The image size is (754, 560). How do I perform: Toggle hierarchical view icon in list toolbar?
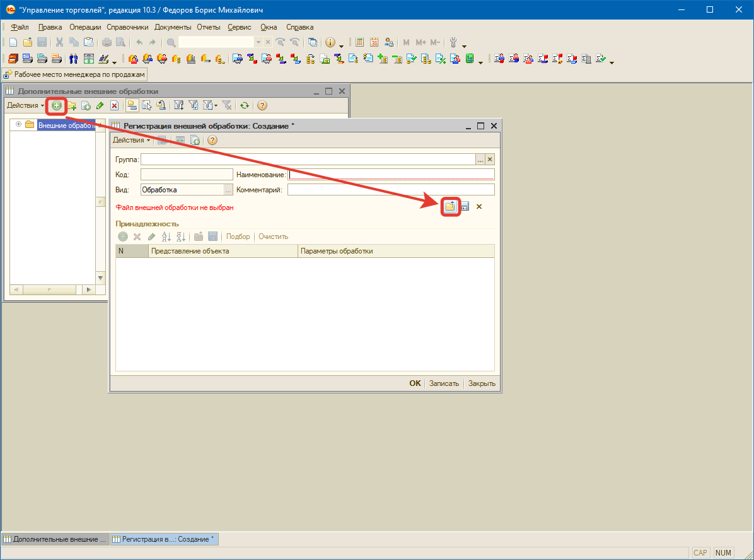[x=132, y=106]
